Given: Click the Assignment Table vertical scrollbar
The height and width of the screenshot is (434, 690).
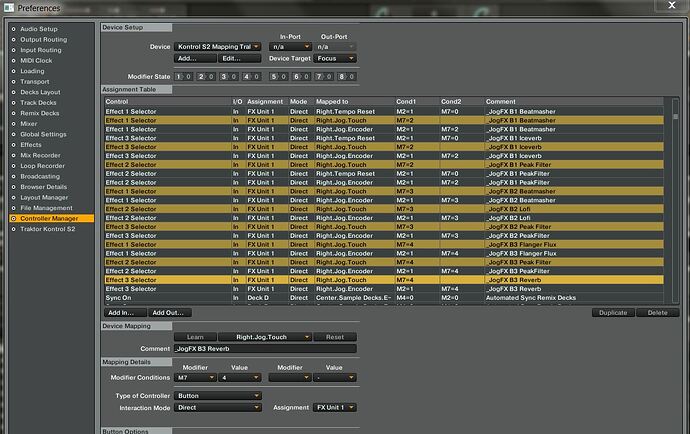Looking at the screenshot, I should click(x=675, y=200).
